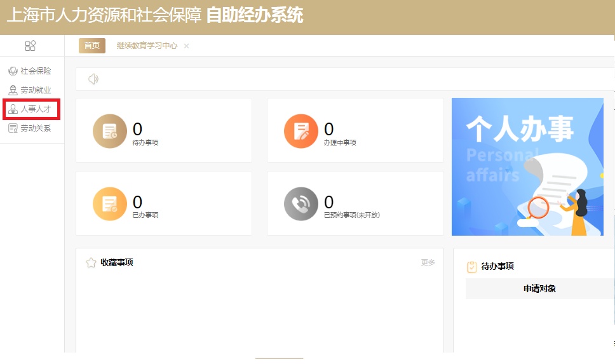Click the yellow 已办事项 icon
This screenshot has height=364, width=615.
point(110,204)
